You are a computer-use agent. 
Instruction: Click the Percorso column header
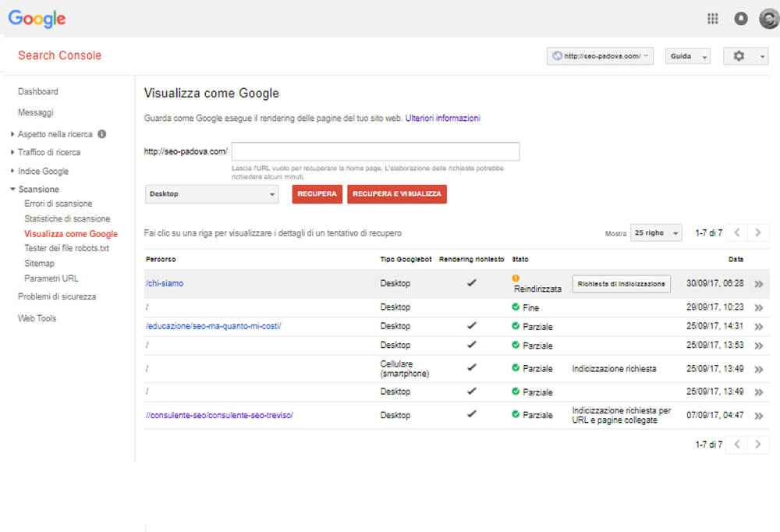[x=161, y=259]
